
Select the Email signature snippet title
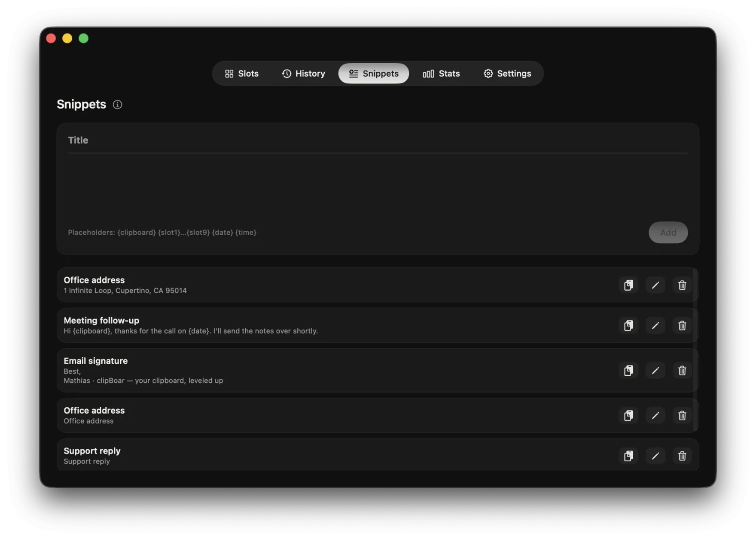[x=96, y=361]
